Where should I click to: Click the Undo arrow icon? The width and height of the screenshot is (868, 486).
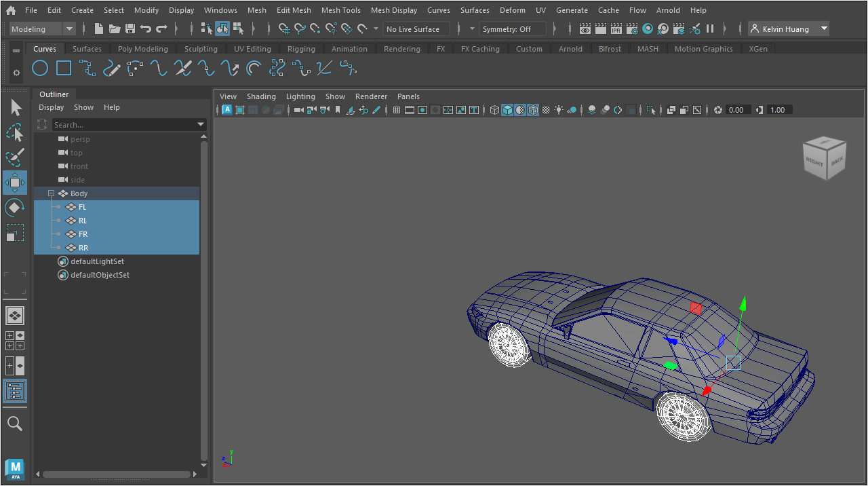pos(146,29)
